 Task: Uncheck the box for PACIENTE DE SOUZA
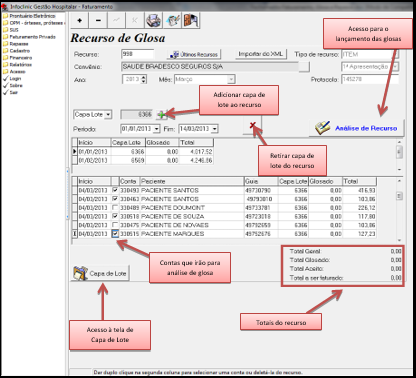coord(115,216)
